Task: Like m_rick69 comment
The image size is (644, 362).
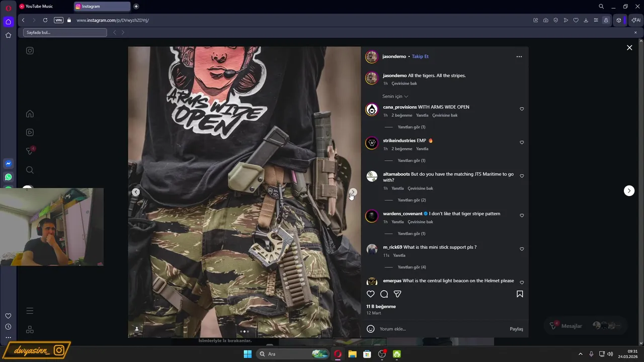Action: 522,249
